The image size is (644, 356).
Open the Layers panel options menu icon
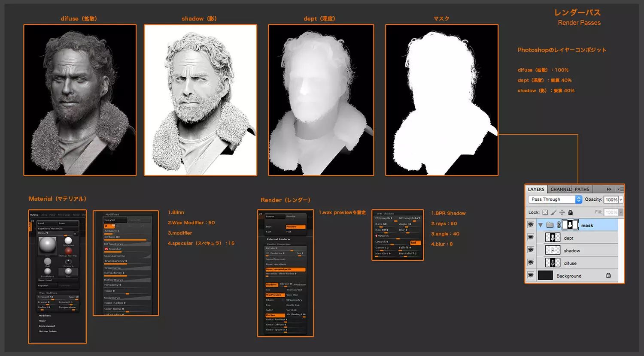(x=620, y=189)
